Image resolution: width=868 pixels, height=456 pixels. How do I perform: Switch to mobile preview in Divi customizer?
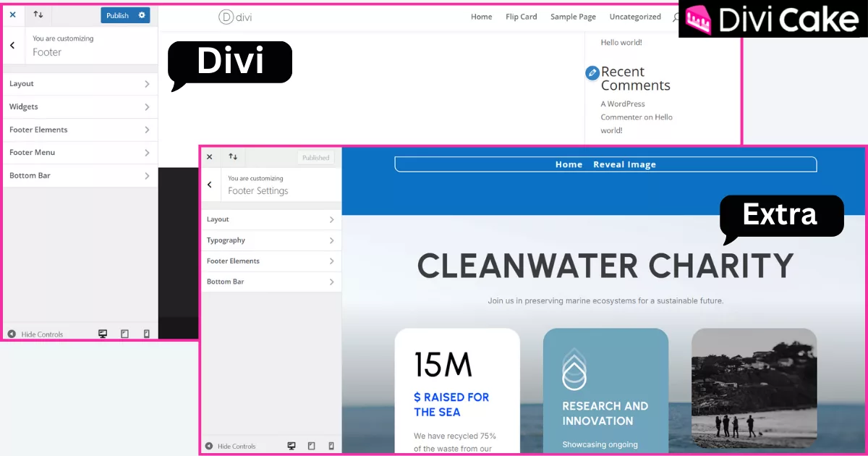(x=146, y=334)
